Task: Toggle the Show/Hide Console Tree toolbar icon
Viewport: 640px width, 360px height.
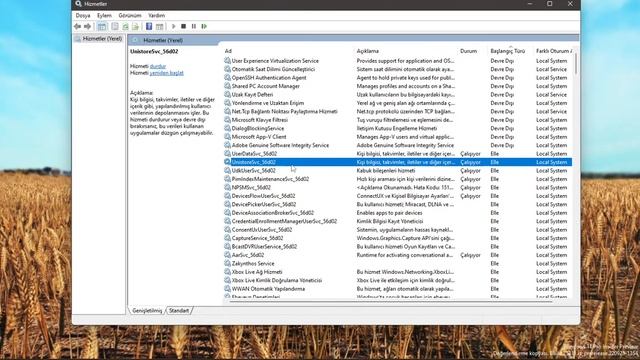Action: coord(102,27)
